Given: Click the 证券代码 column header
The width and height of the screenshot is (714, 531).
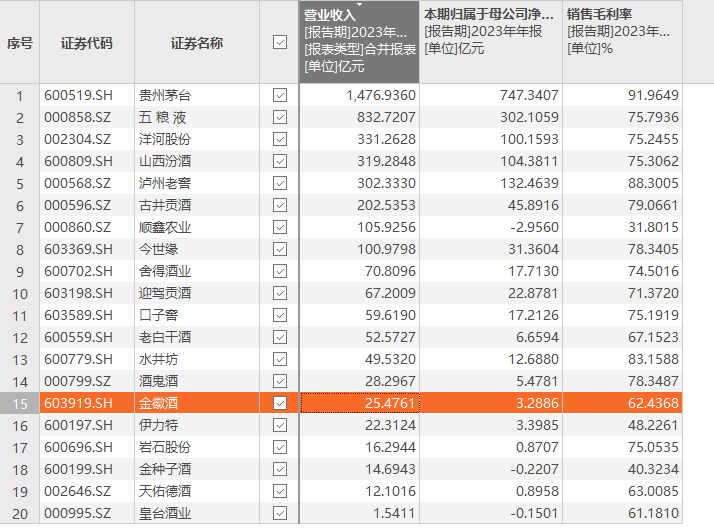Looking at the screenshot, I should click(87, 43).
